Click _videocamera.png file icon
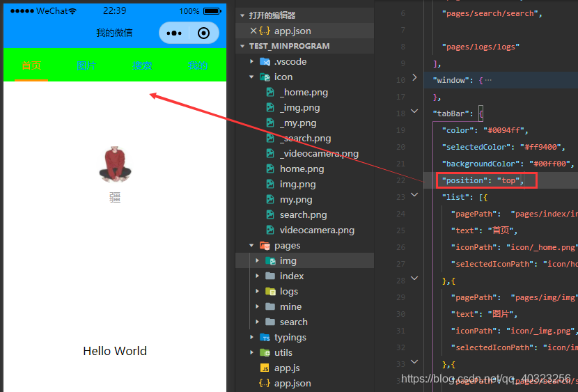This screenshot has height=392, width=578. click(x=270, y=153)
